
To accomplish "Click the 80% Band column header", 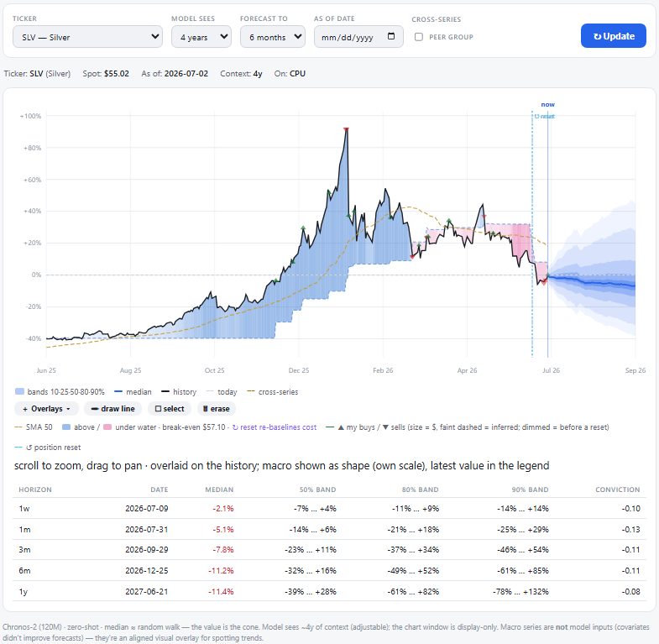I will point(420,490).
